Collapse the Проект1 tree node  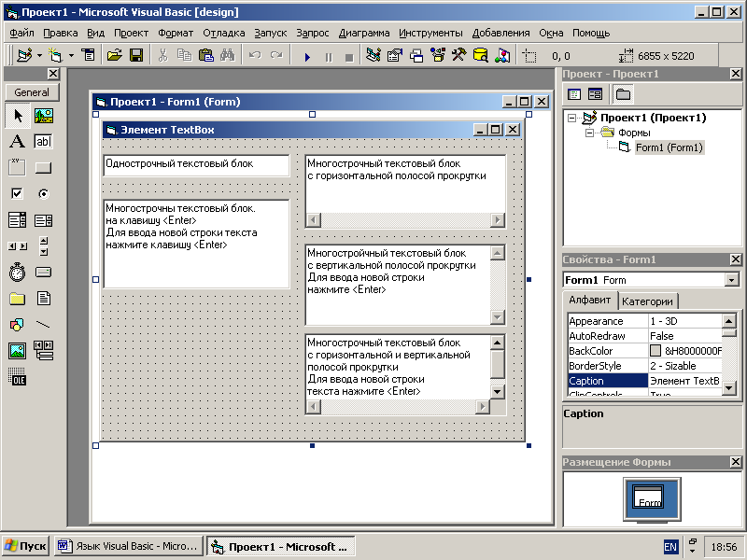tap(572, 118)
